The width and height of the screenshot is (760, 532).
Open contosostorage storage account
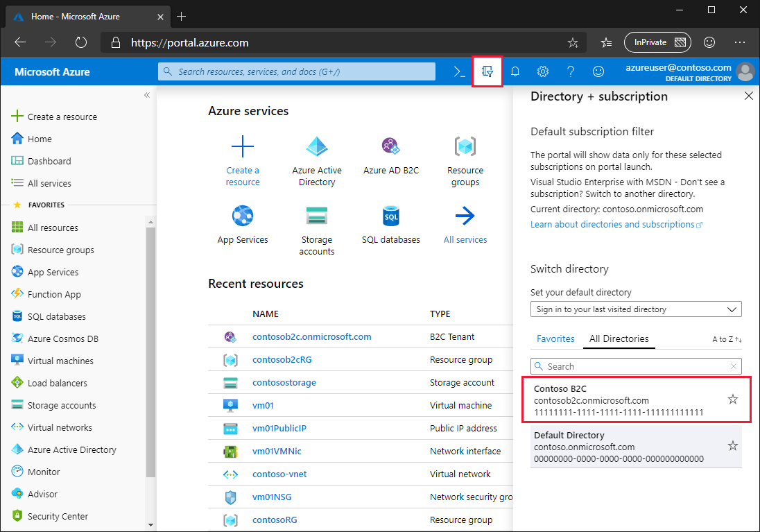(x=284, y=382)
